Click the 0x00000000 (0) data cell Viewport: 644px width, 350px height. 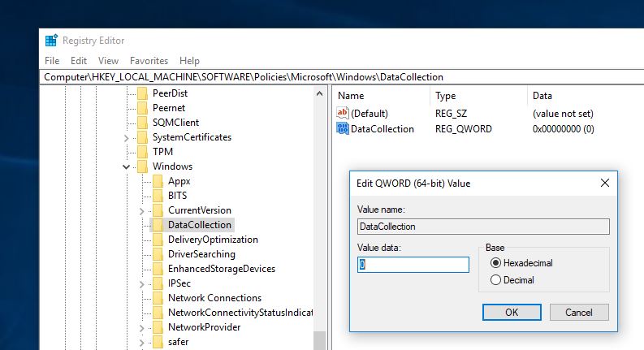coord(563,129)
